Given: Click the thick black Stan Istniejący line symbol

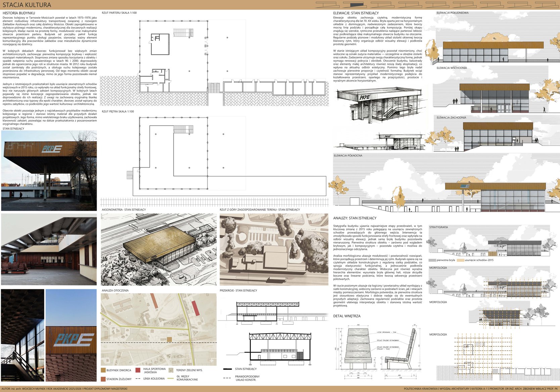Looking at the screenshot, I should 227,369.
